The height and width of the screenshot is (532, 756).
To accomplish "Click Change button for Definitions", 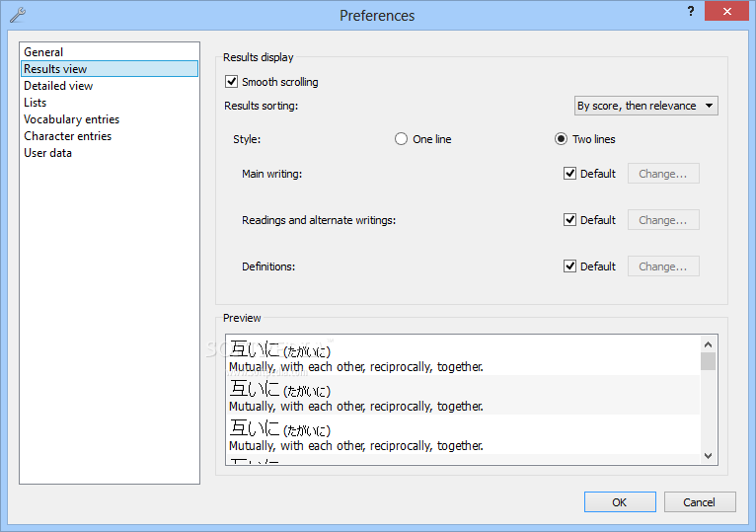I will point(663,266).
